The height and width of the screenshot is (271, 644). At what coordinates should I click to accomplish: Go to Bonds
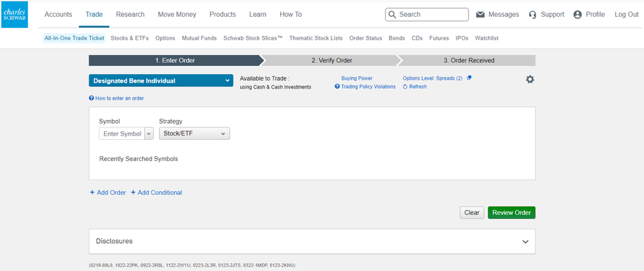[397, 38]
